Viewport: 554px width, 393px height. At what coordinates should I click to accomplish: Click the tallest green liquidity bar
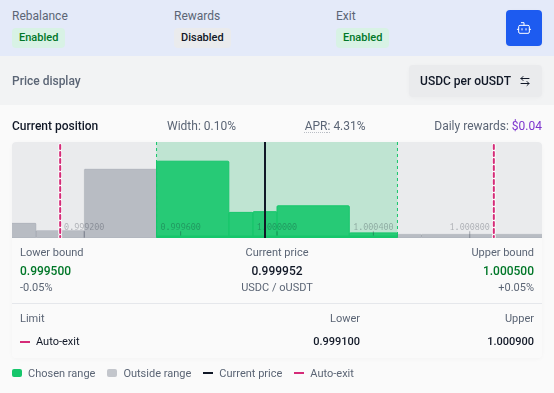click(193, 199)
